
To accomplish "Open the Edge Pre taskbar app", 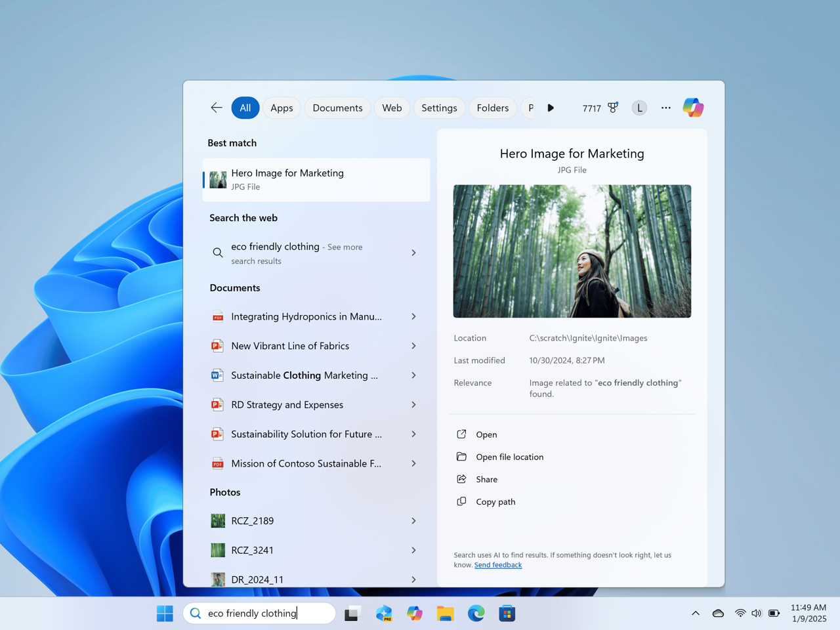I will [x=384, y=614].
